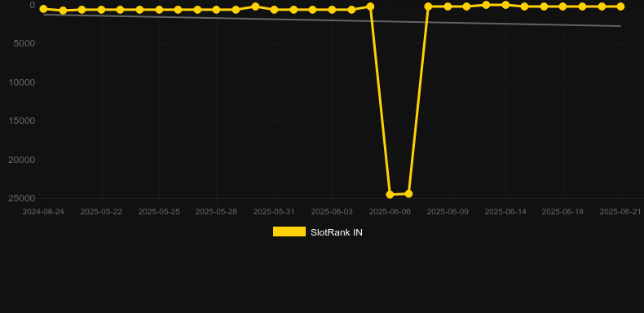Click the yellow SlotRank IN legend swatch
Screen dimensions: 644x313
click(x=289, y=231)
